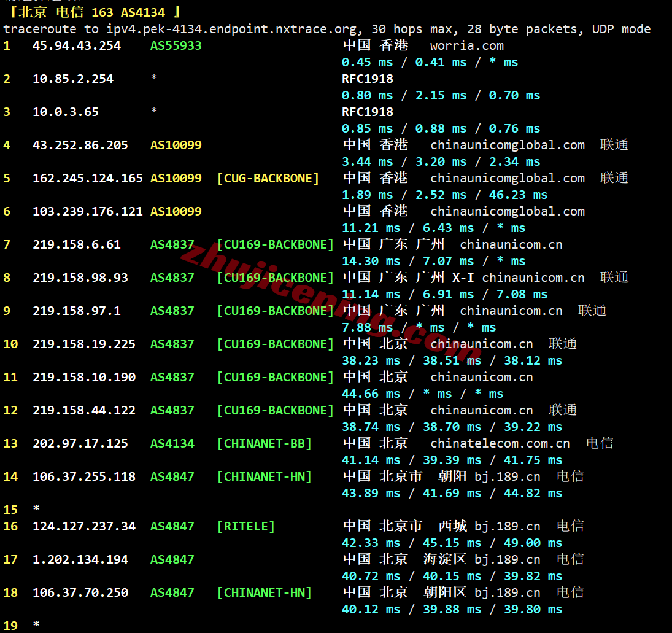Select the X-I chinaunicom.cn text on hop 8

[519, 278]
